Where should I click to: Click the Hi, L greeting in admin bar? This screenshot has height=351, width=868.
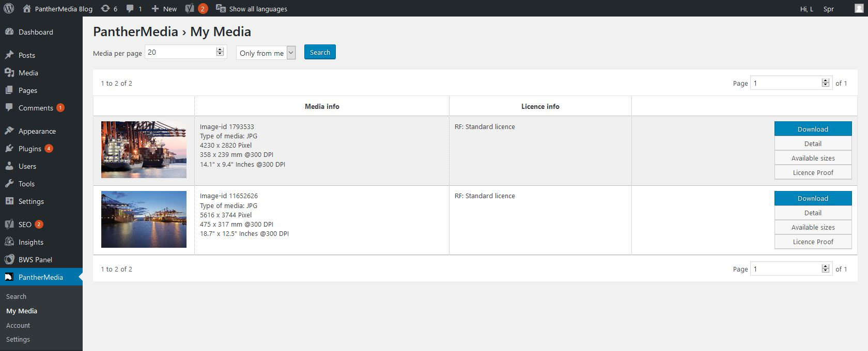pos(807,9)
